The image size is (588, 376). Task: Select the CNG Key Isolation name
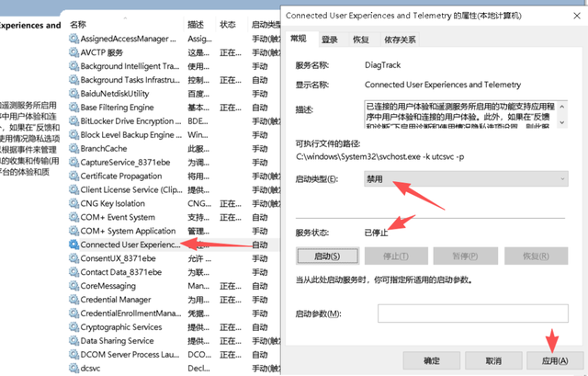point(113,203)
